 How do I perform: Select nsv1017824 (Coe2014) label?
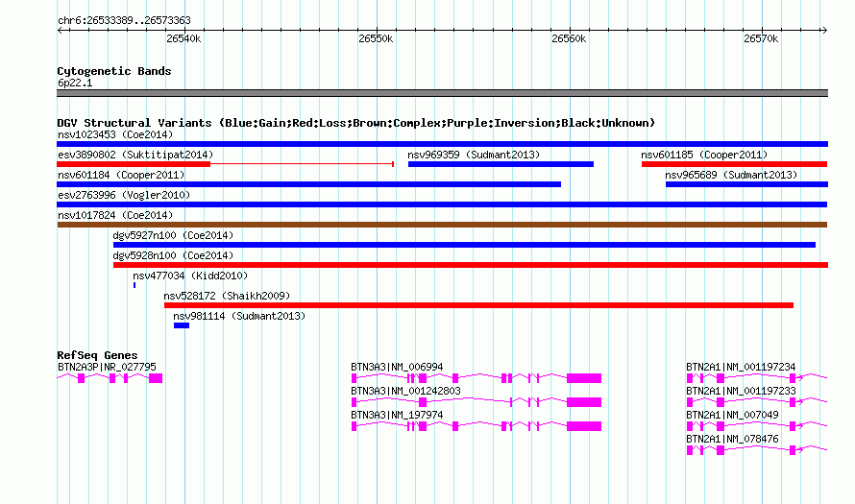[115, 215]
